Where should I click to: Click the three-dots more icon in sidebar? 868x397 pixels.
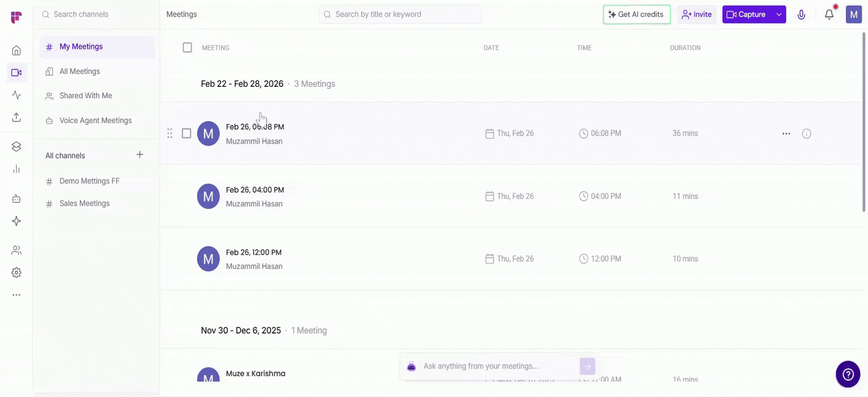coord(16,295)
